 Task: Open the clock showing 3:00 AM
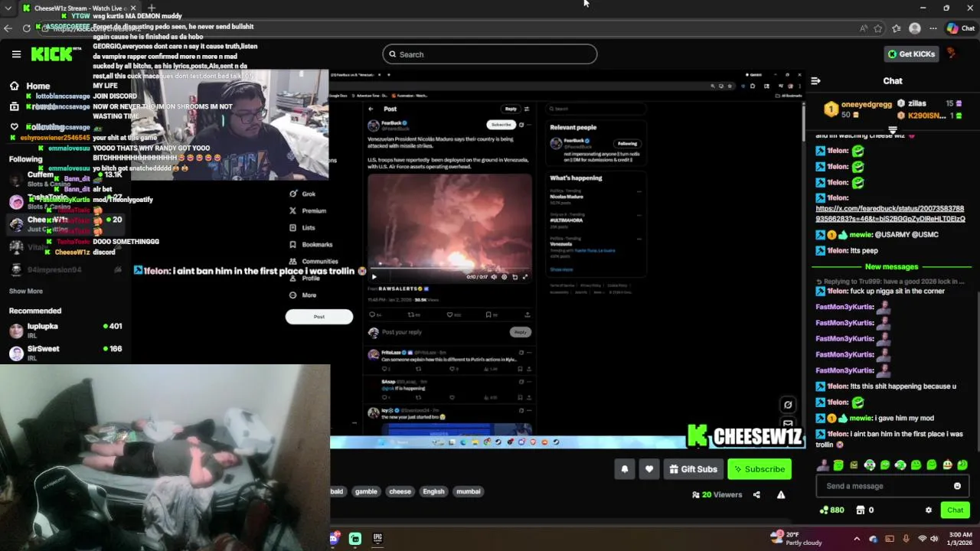coord(960,539)
